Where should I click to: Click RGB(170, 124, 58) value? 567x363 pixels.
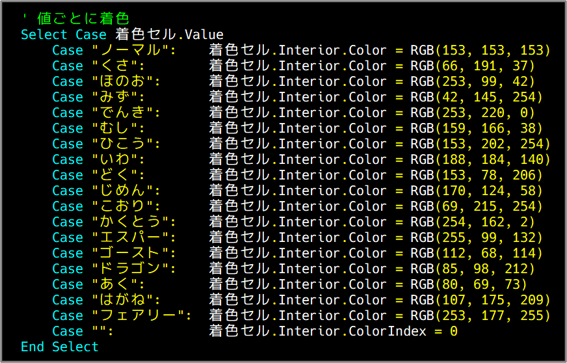click(477, 191)
